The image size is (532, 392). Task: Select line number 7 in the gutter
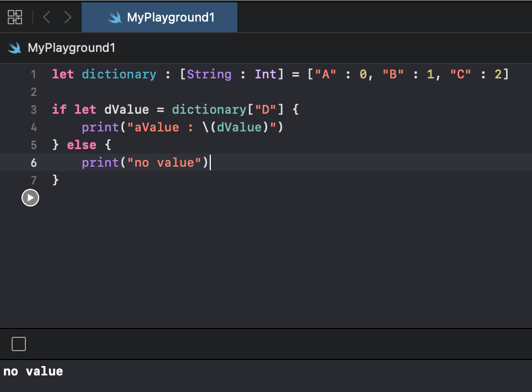click(x=34, y=180)
